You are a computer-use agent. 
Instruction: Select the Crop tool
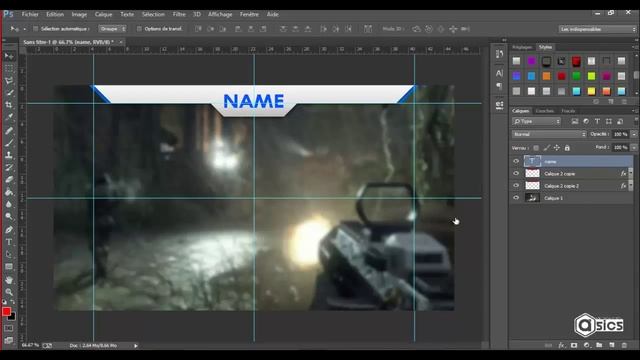[x=9, y=105]
